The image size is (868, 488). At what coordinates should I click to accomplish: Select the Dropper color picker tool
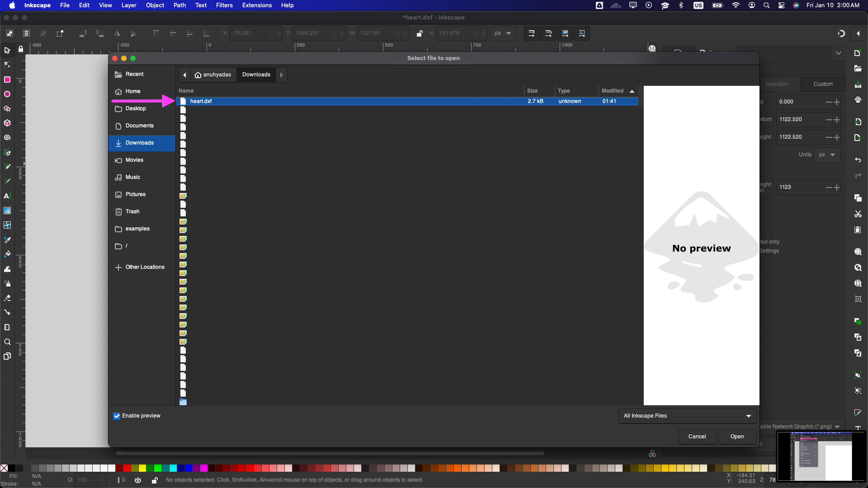coord(7,239)
